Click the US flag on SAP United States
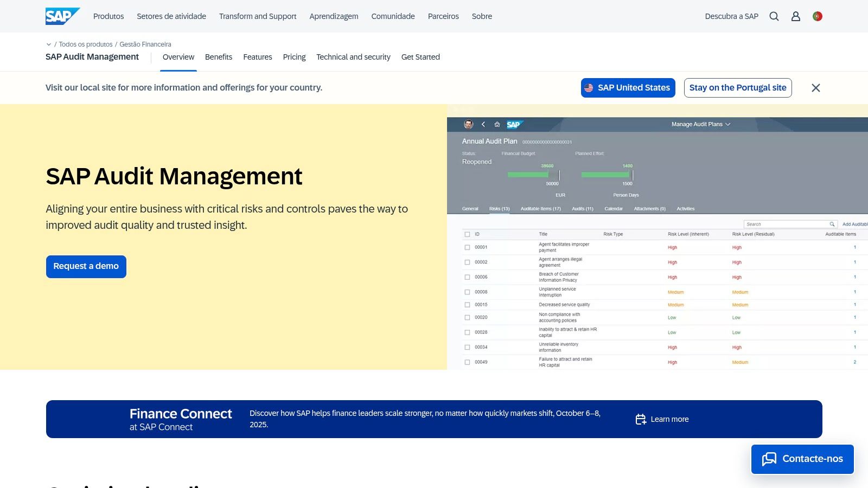The image size is (868, 488). [x=589, y=88]
